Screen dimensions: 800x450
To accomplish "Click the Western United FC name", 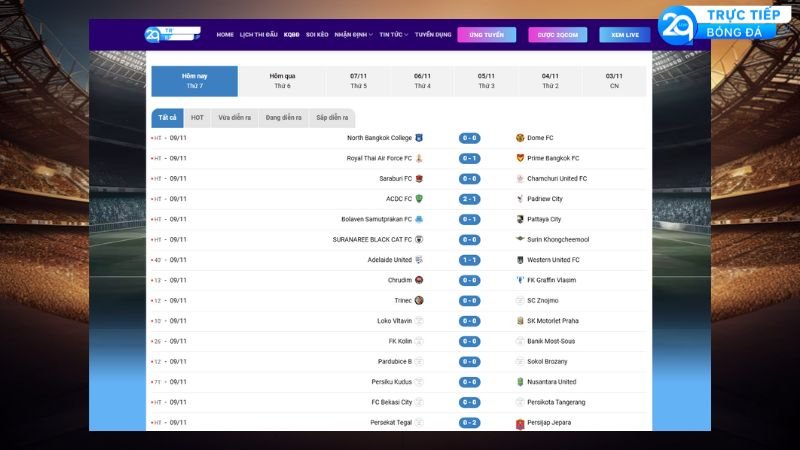I will (553, 260).
